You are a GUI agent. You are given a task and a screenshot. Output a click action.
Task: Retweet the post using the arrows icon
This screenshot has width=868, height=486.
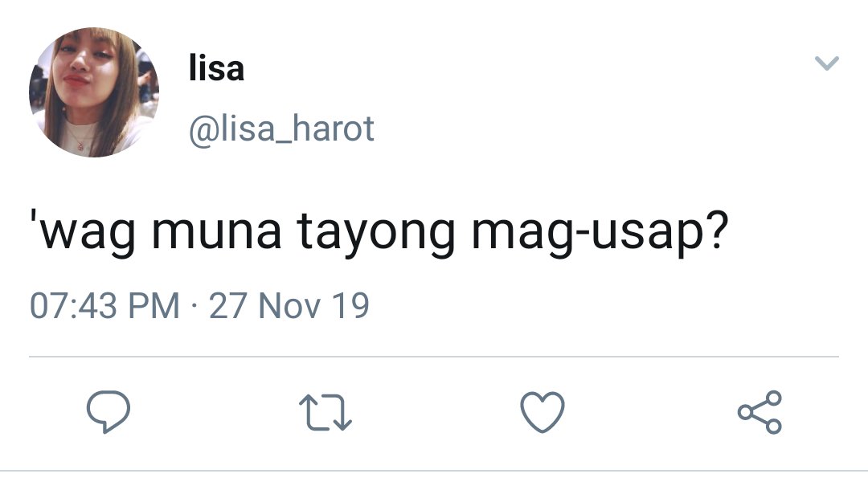click(x=325, y=412)
